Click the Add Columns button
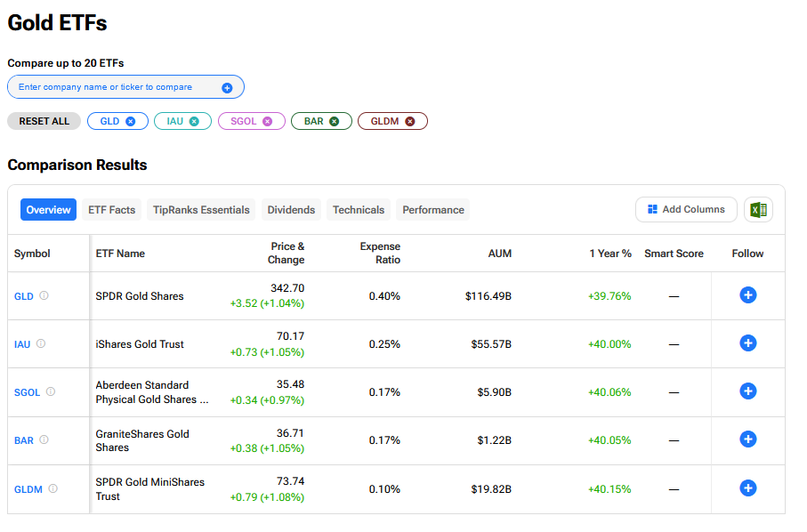The height and width of the screenshot is (532, 807). coord(686,209)
